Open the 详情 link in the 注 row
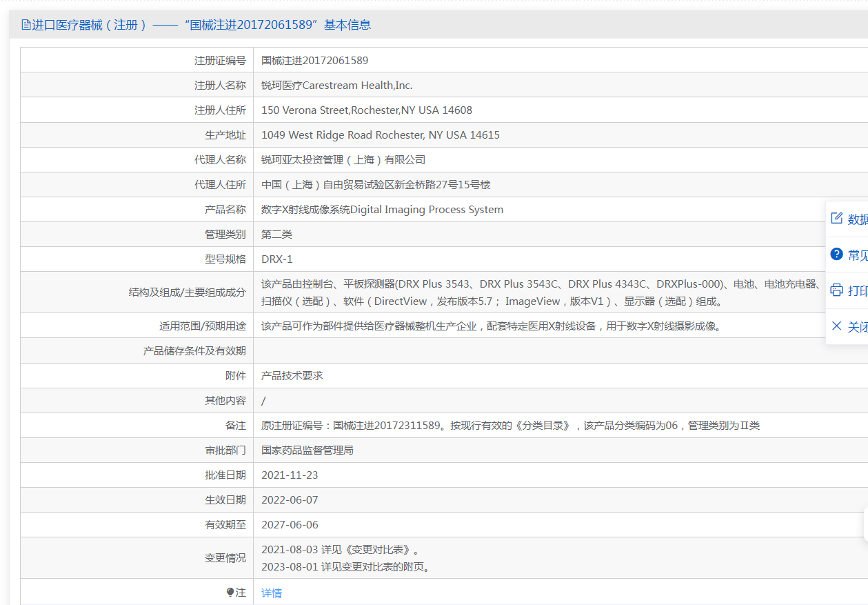The image size is (868, 605). 272,593
